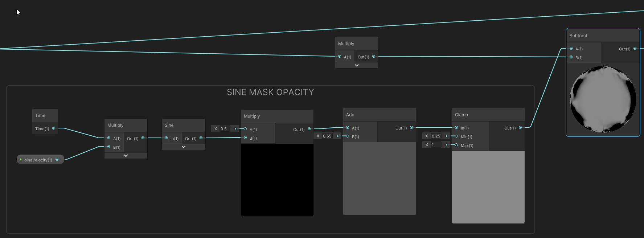Expand the preview chevron on the top Multiply node
Image resolution: width=644 pixels, height=238 pixels.
pyautogui.click(x=357, y=65)
